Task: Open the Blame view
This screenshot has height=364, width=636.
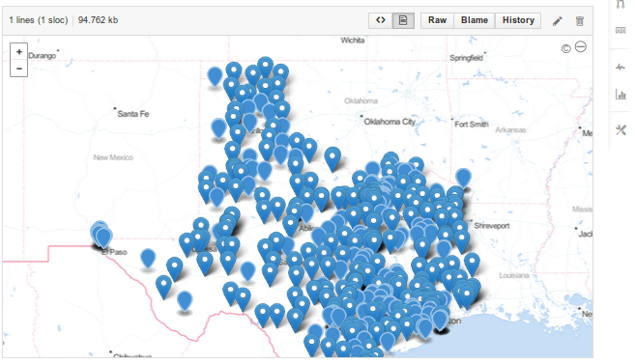Action: click(x=475, y=20)
